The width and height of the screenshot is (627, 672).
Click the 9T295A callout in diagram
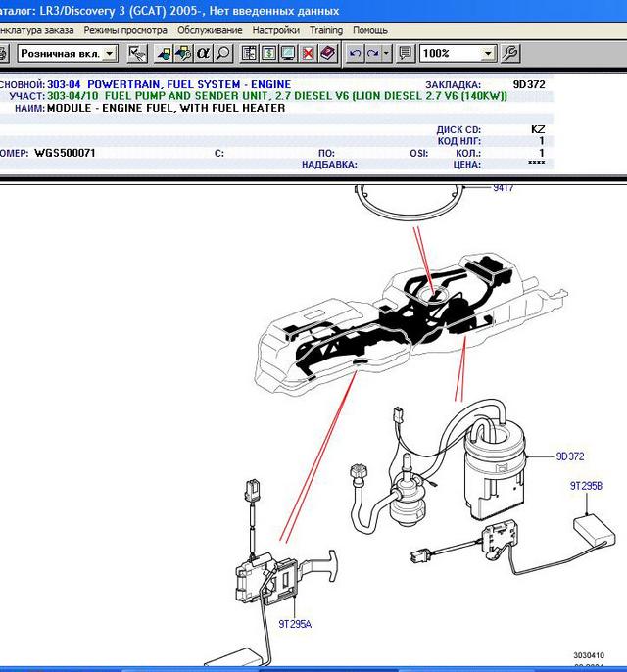295,624
